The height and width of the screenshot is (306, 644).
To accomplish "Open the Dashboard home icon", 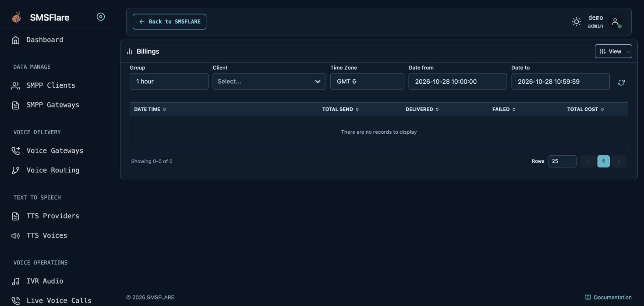I will (x=16, y=40).
